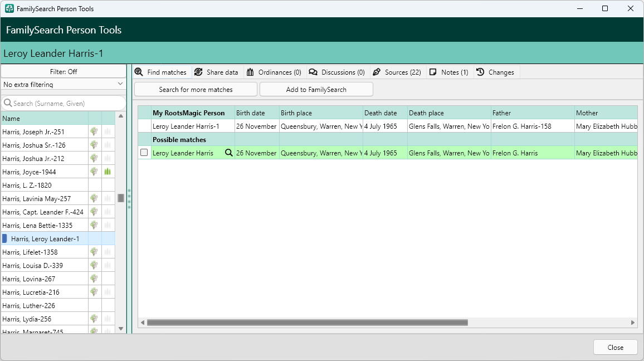The height and width of the screenshot is (361, 644).
Task: Click the FamilySearch tree icon for Harris, Joyce-1944
Action: (x=95, y=172)
